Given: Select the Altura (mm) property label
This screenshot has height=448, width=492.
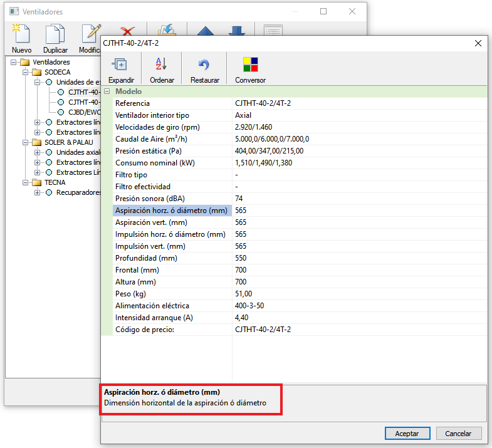Looking at the screenshot, I should point(135,282).
